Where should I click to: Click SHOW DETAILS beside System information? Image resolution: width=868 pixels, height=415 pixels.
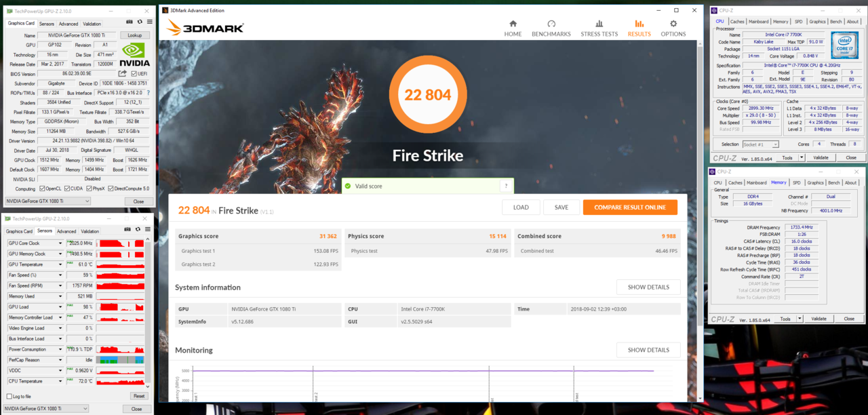pos(648,287)
